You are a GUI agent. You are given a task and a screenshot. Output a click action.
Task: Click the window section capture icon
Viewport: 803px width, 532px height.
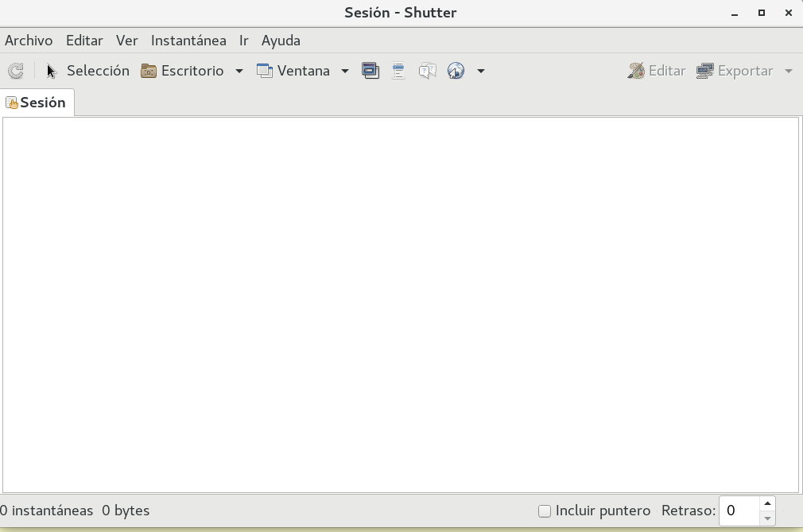[x=370, y=71]
